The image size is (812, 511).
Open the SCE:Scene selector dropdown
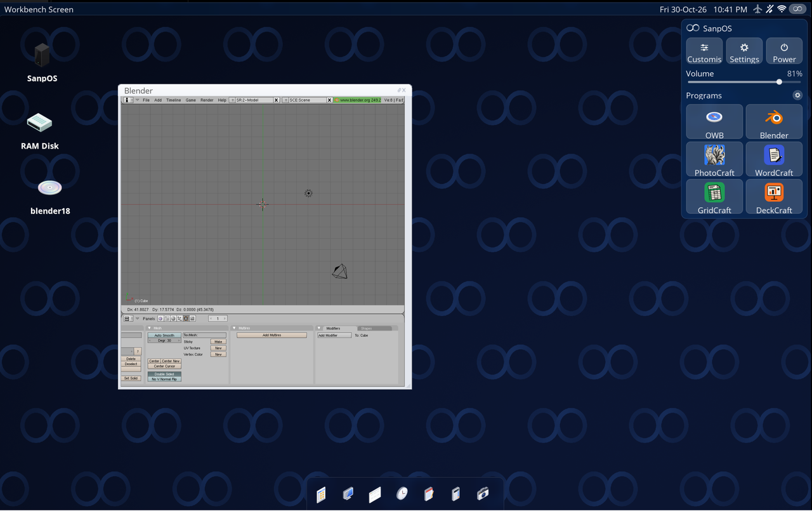[x=285, y=100]
